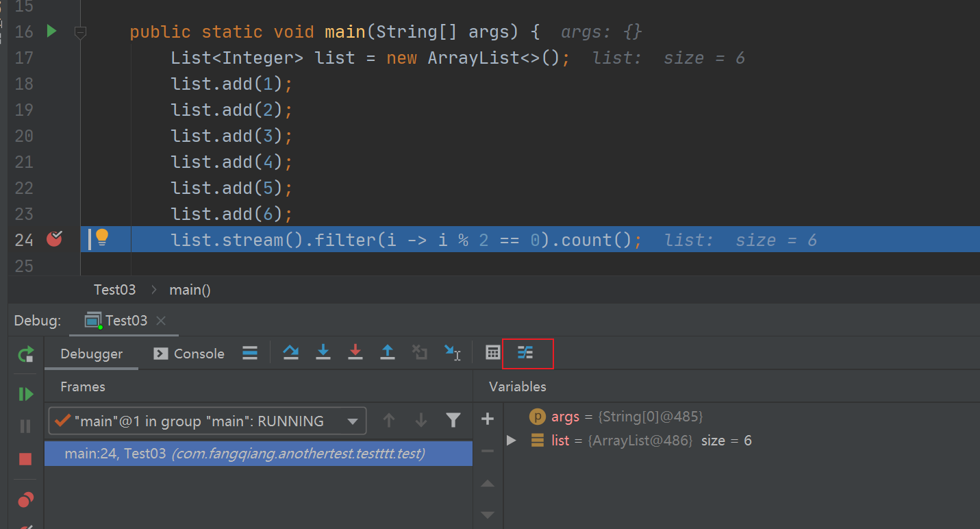This screenshot has width=980, height=529.
Task: Select the list ArrayList variable
Action: [742, 441]
